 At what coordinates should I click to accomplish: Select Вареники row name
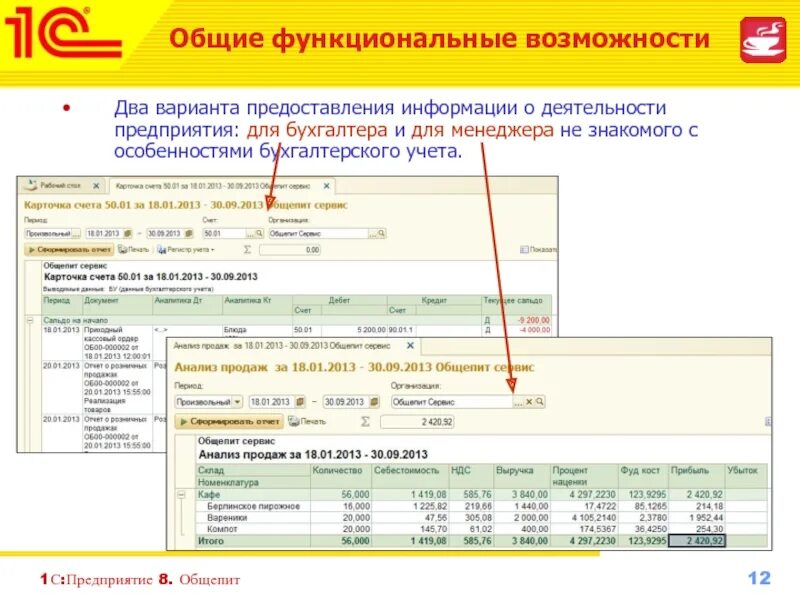pyautogui.click(x=227, y=517)
